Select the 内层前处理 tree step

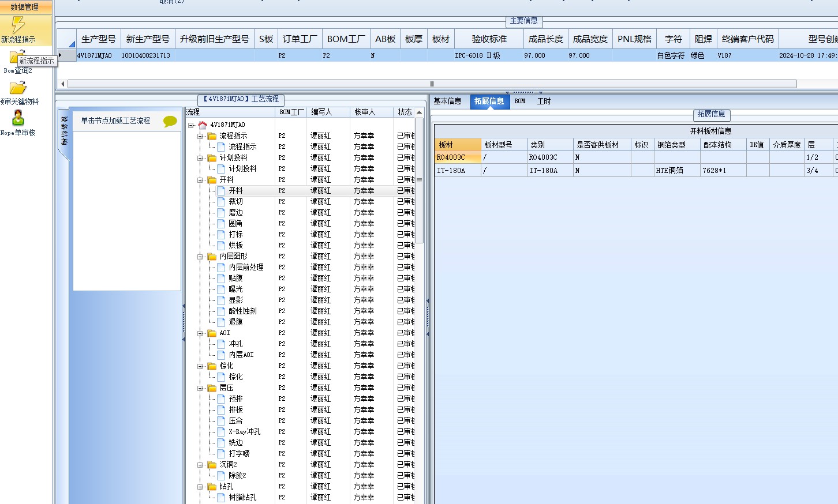point(246,267)
